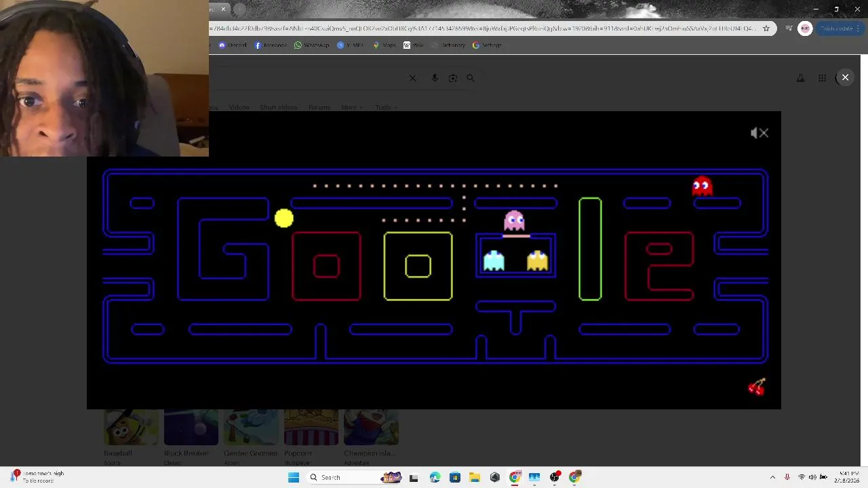Viewport: 868px width, 488px height.
Task: Open Wi-Fi network settings in tray
Action: click(801, 477)
